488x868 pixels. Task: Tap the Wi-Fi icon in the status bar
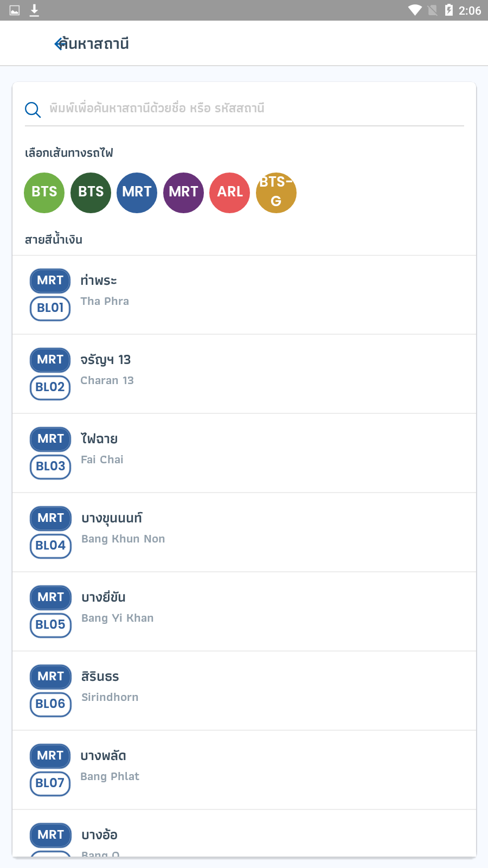click(x=416, y=10)
